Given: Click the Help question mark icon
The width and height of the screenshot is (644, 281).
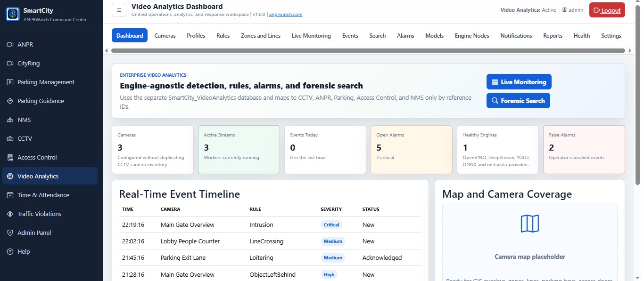Looking at the screenshot, I should click(10, 252).
